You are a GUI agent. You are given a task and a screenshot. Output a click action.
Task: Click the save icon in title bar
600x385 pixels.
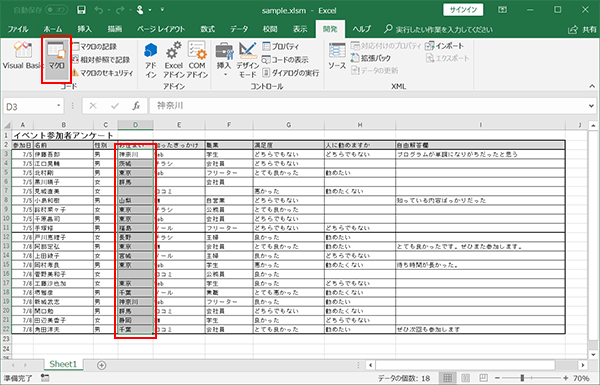pos(81,10)
